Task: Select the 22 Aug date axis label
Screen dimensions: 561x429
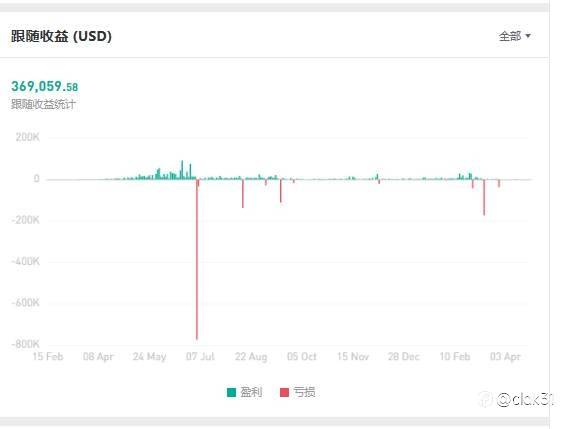Action: pos(251,356)
